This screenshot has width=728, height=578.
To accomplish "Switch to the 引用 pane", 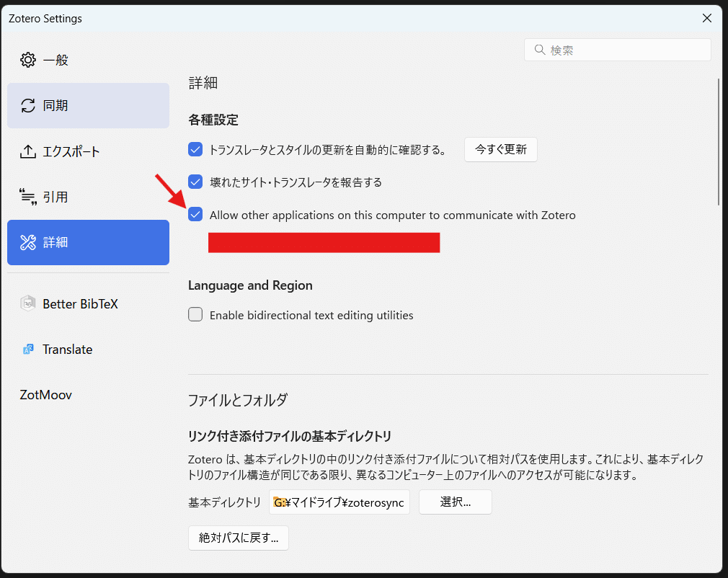I will click(x=88, y=197).
